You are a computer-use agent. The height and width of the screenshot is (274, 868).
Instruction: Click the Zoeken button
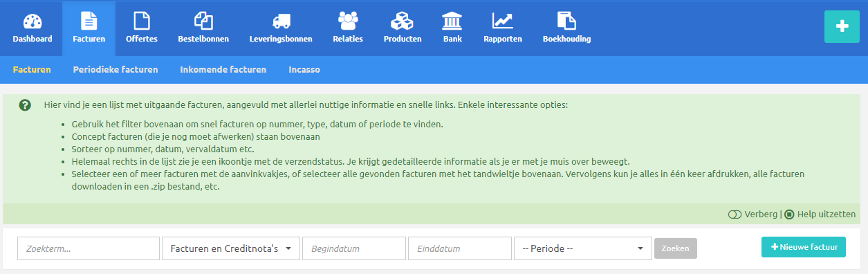676,248
